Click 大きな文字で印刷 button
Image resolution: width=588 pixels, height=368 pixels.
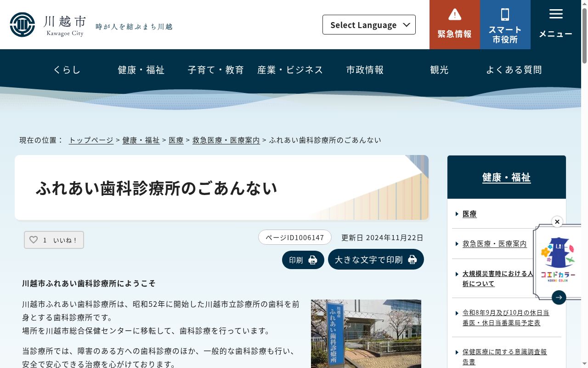376,259
